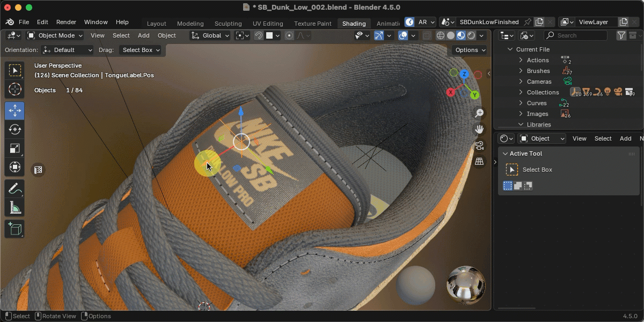
Task: Click checkered render region icon in viewport
Action: tap(38, 170)
